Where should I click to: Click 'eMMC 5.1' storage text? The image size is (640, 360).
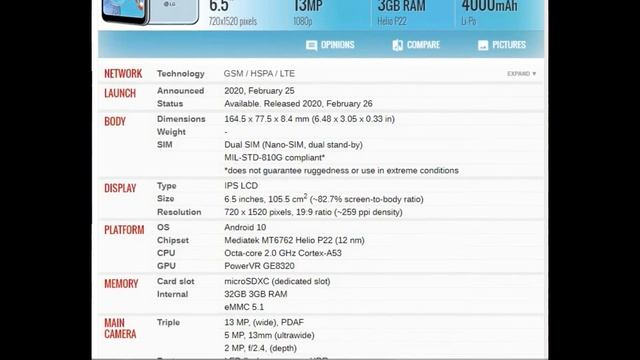click(x=244, y=307)
